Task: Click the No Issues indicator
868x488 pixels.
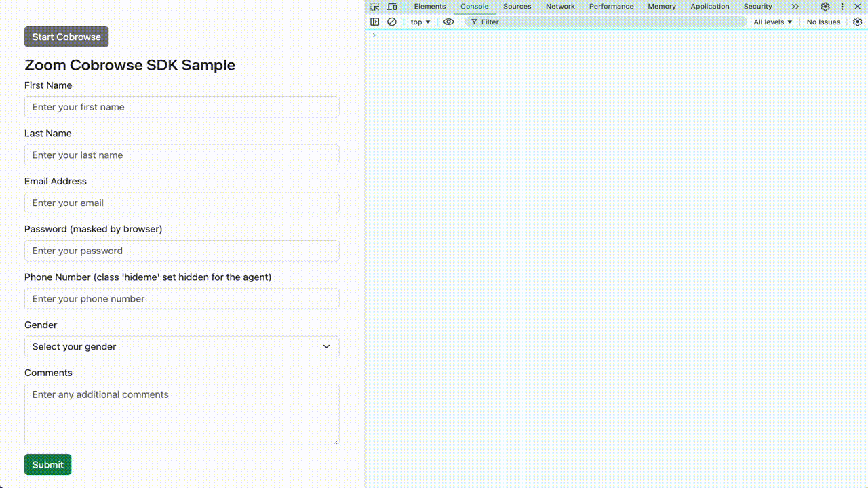Action: pos(823,22)
